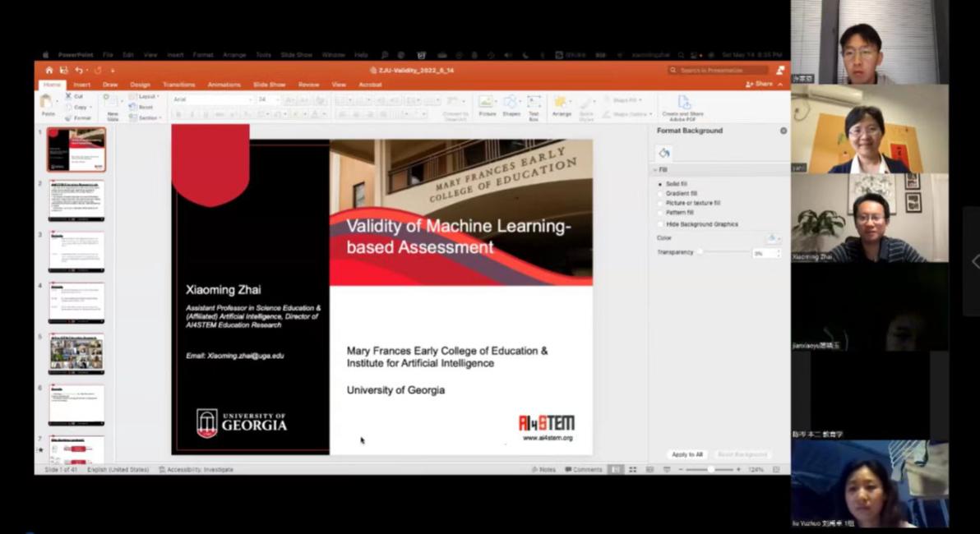Enable Hide Background Graphics checkbox
The width and height of the screenshot is (980, 534).
coord(660,224)
